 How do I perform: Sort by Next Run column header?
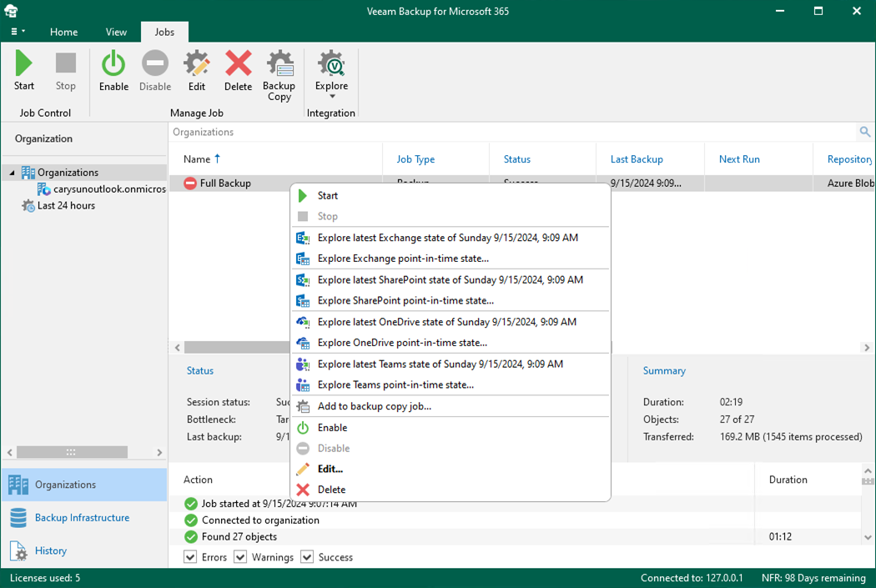[758, 159]
